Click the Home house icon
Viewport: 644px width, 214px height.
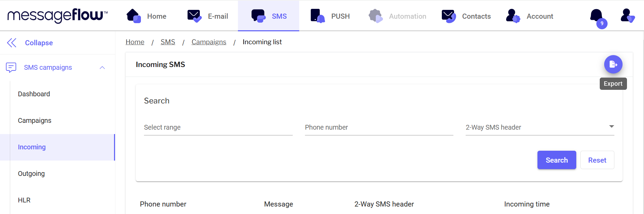[x=133, y=16]
